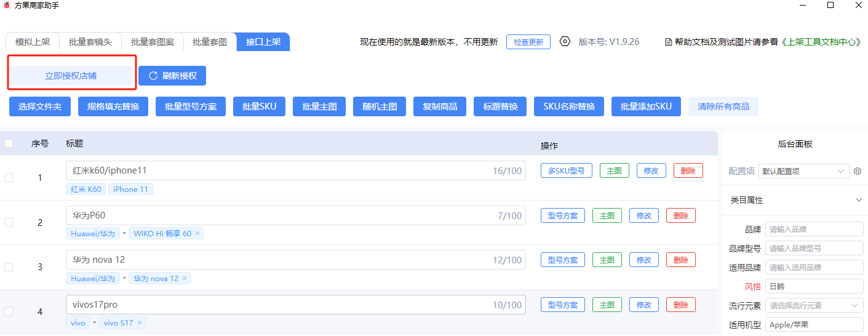Viewport: 868px width, 336px height.
Task: Open the 上架工具文档中心 link
Action: coord(821,42)
